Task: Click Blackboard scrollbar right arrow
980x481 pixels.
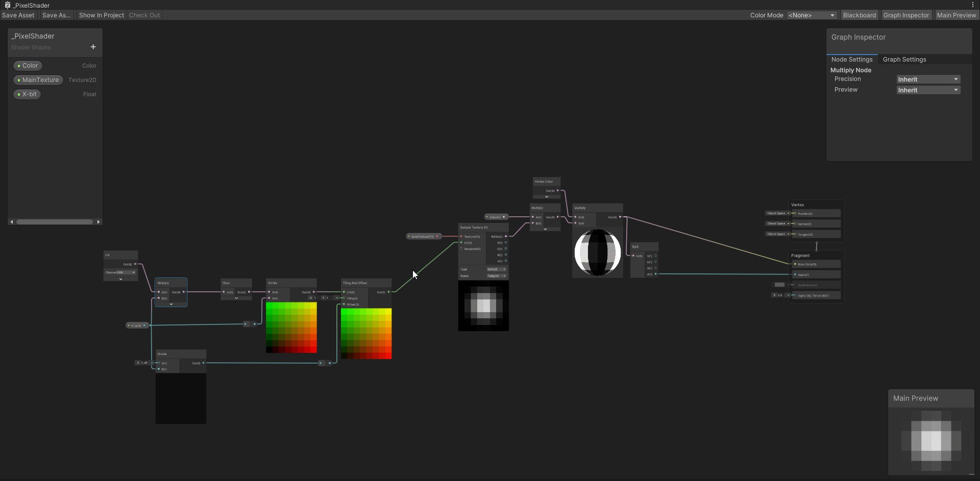Action: point(99,222)
